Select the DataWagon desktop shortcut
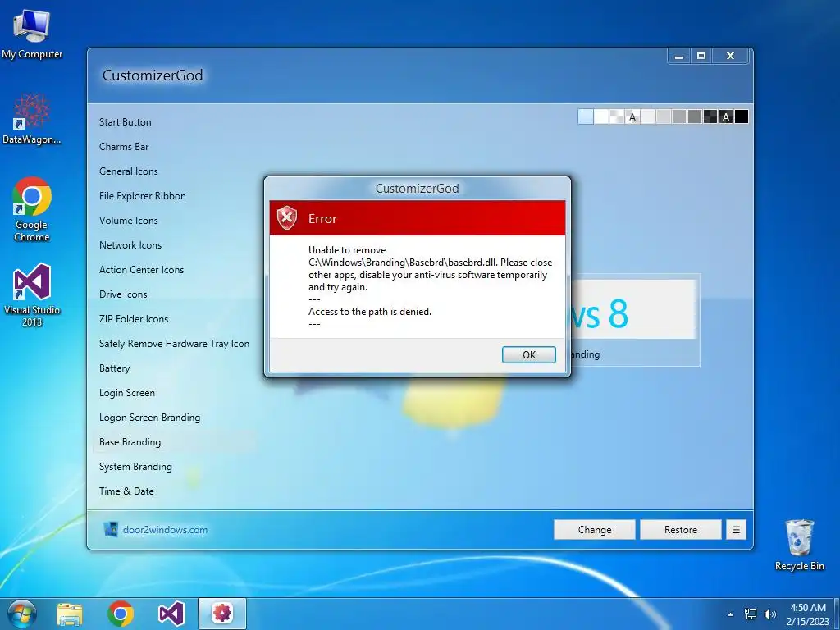Screen dimensions: 840x630 point(32,119)
